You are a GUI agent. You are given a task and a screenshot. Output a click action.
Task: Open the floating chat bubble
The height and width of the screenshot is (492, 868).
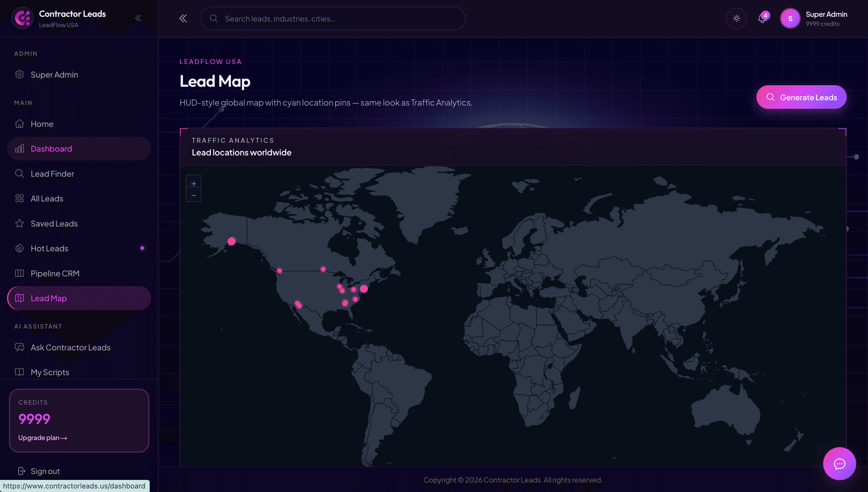click(x=839, y=464)
